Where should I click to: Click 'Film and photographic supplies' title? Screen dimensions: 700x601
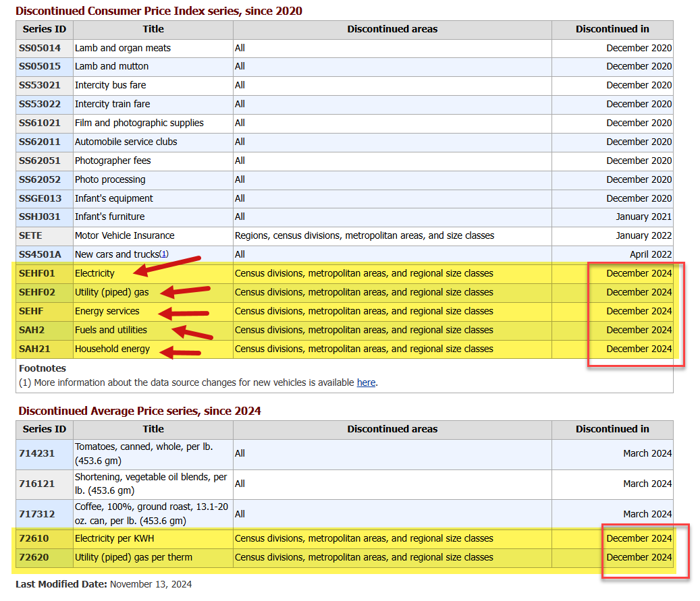pos(139,123)
